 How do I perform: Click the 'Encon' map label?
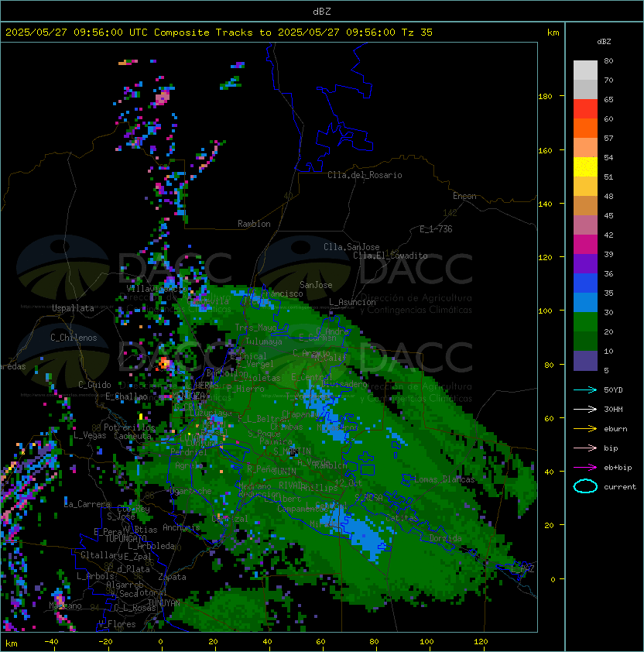[464, 196]
